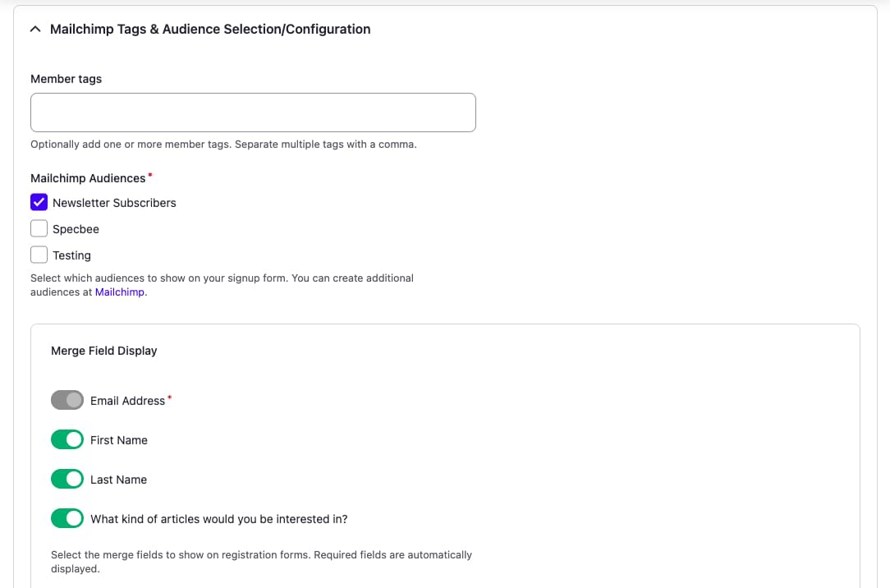
Task: Turn off the Last Name toggle switch
Action: [67, 479]
